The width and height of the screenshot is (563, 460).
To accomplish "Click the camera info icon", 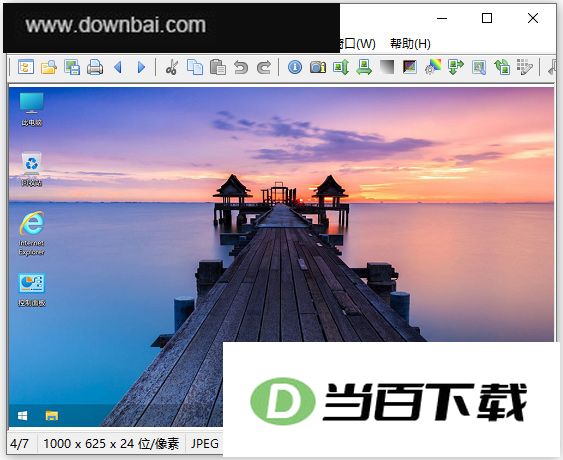I will click(x=318, y=67).
